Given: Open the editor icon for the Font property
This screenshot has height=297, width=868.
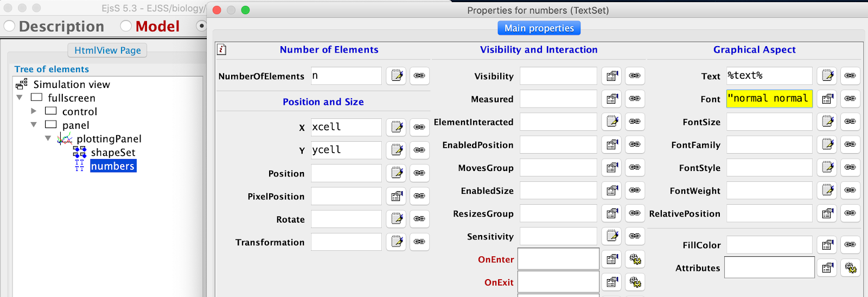Looking at the screenshot, I should click(x=827, y=99).
